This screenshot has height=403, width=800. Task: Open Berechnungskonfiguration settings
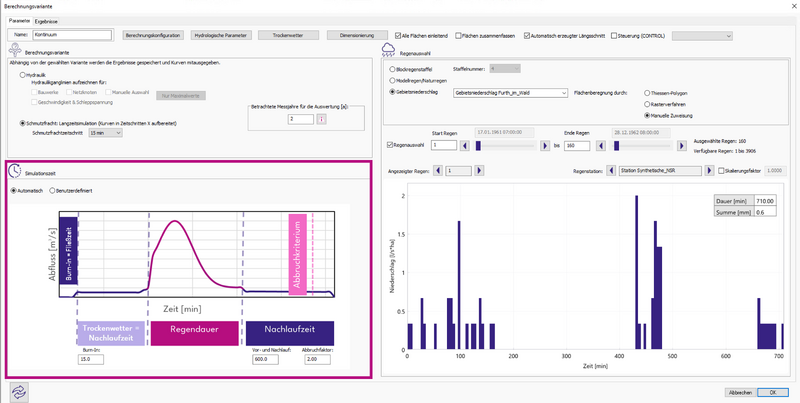[154, 36]
